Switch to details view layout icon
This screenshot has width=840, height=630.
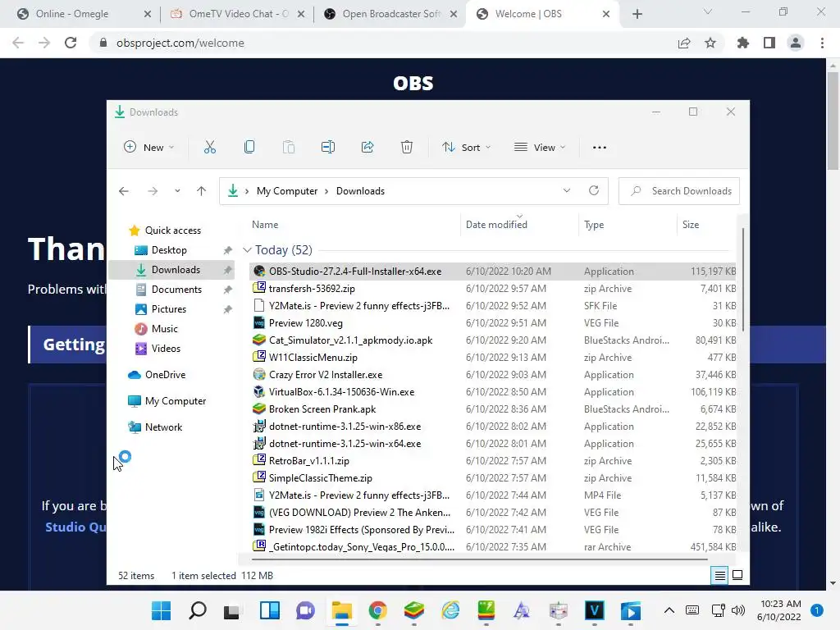pyautogui.click(x=719, y=575)
